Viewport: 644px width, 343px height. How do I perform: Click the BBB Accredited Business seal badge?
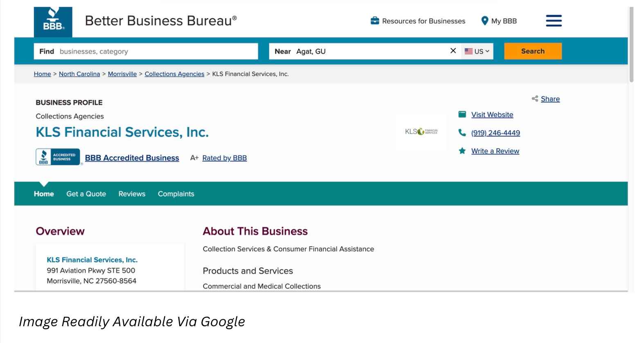click(x=58, y=157)
